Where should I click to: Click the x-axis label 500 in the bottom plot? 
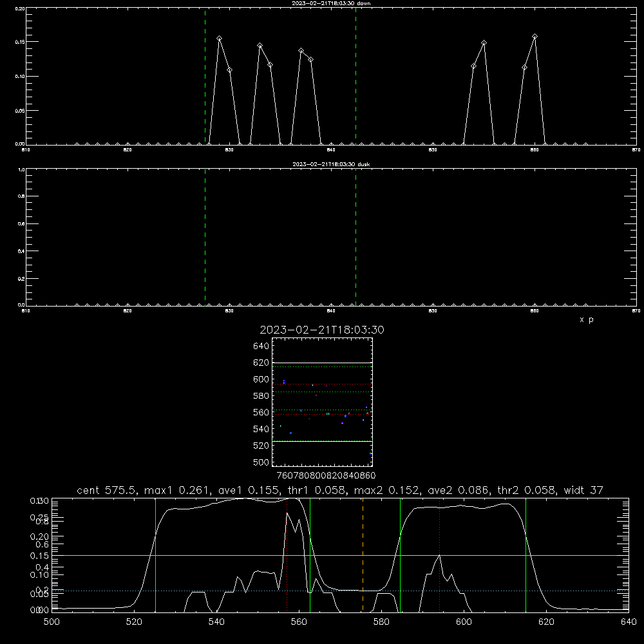52,622
